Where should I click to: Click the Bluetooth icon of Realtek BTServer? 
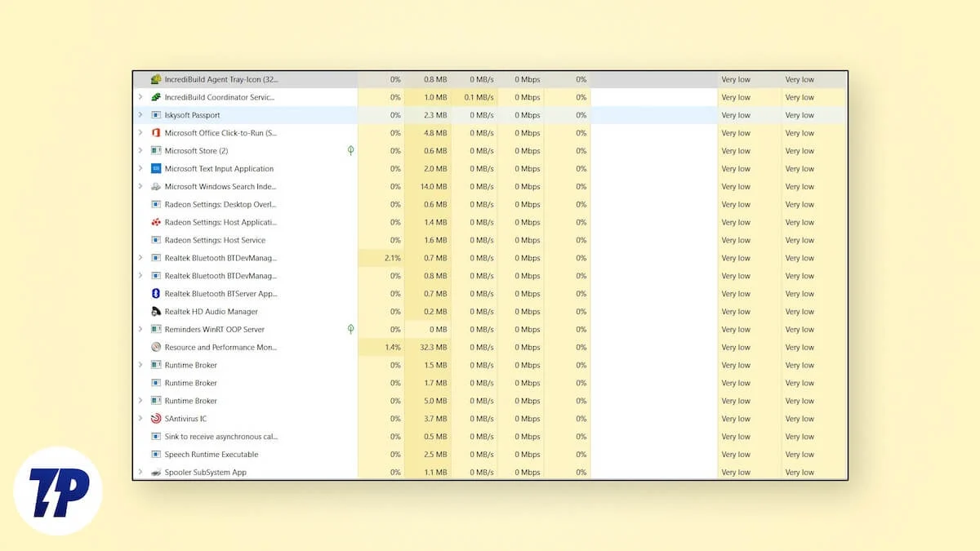pyautogui.click(x=156, y=294)
